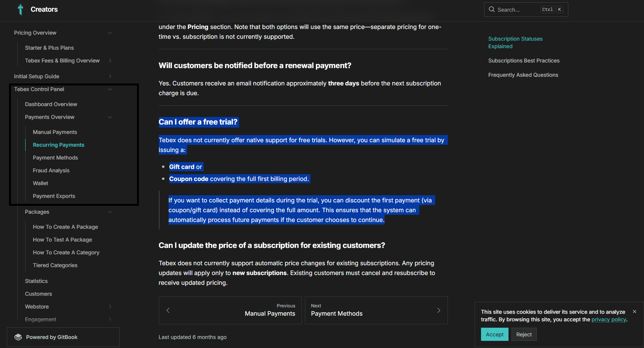The height and width of the screenshot is (348, 644).
Task: Open the Fraud Analysis page
Action: point(51,170)
